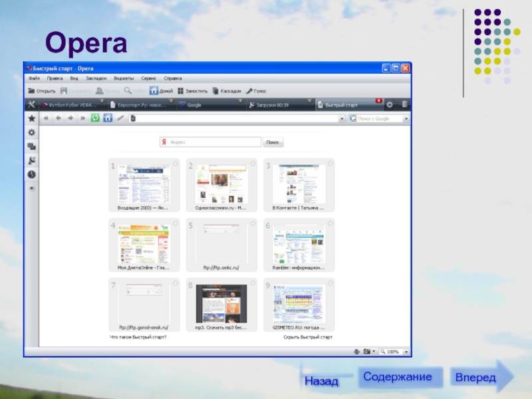Open Speed Dial 3 В Контакте thumbnail
The width and height of the screenshot is (532, 399).
(x=299, y=184)
